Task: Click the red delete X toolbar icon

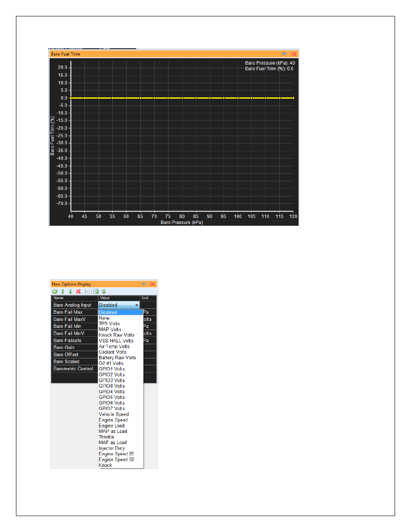Action: pos(78,292)
